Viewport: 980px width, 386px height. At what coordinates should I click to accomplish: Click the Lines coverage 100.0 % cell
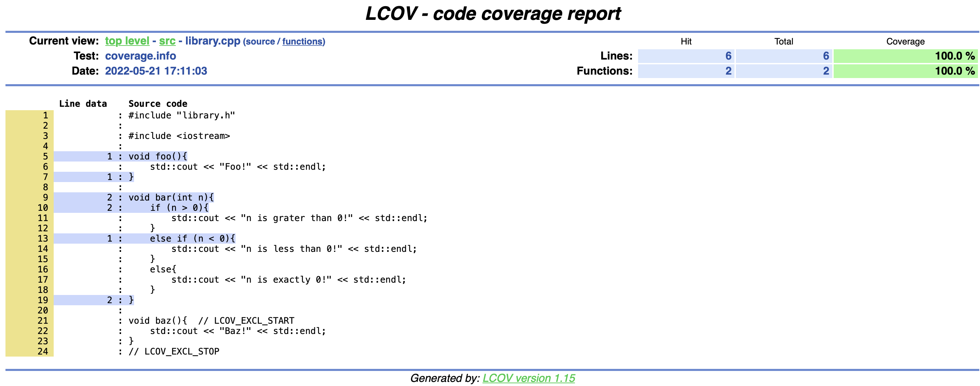tap(905, 56)
